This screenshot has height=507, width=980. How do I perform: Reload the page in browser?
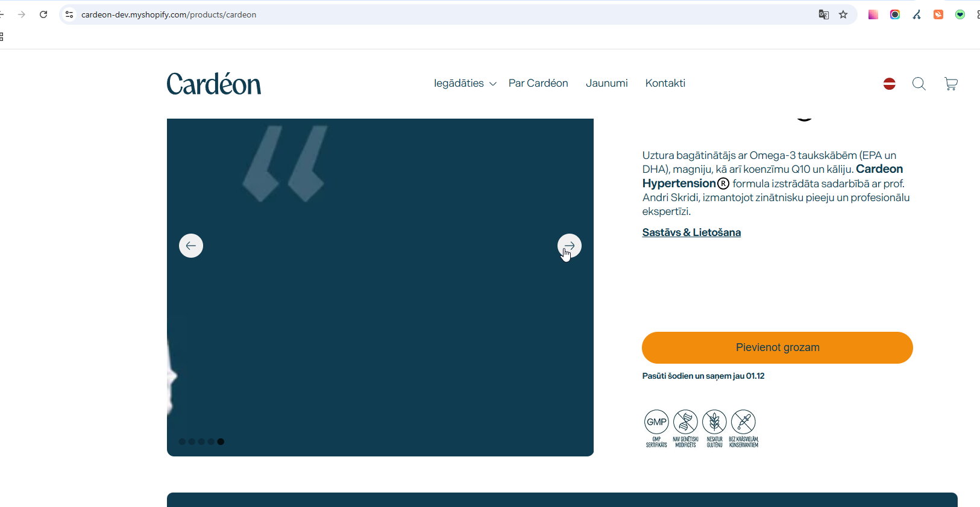tap(43, 14)
